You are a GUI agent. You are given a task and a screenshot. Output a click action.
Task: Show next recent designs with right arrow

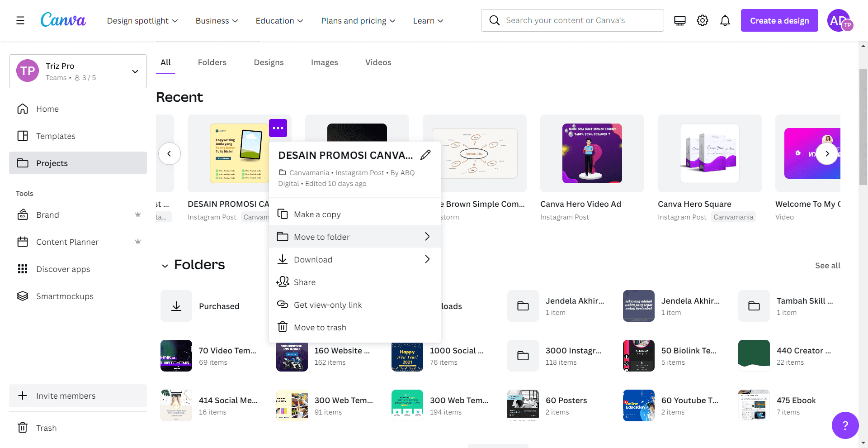(x=827, y=153)
